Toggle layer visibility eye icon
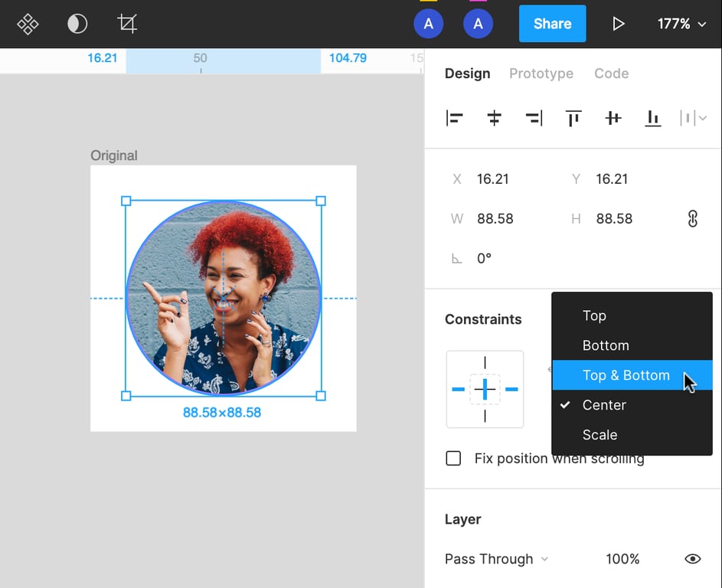The height and width of the screenshot is (588, 722). point(692,559)
